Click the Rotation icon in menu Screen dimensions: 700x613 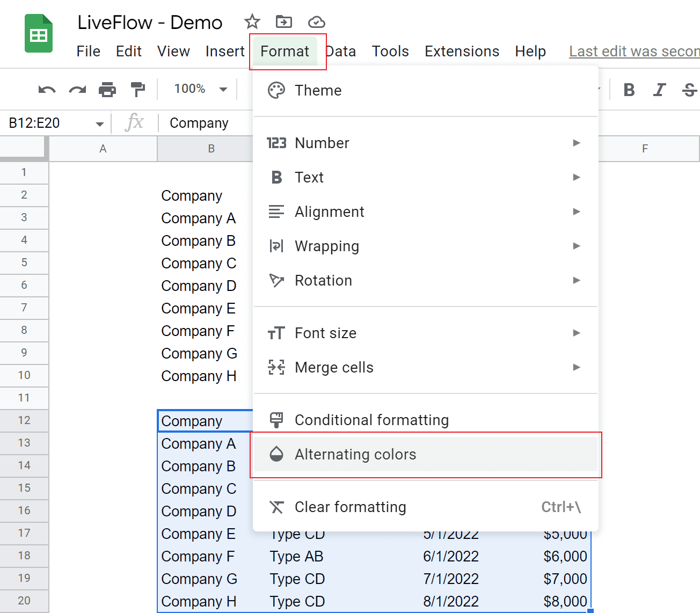[x=276, y=280]
